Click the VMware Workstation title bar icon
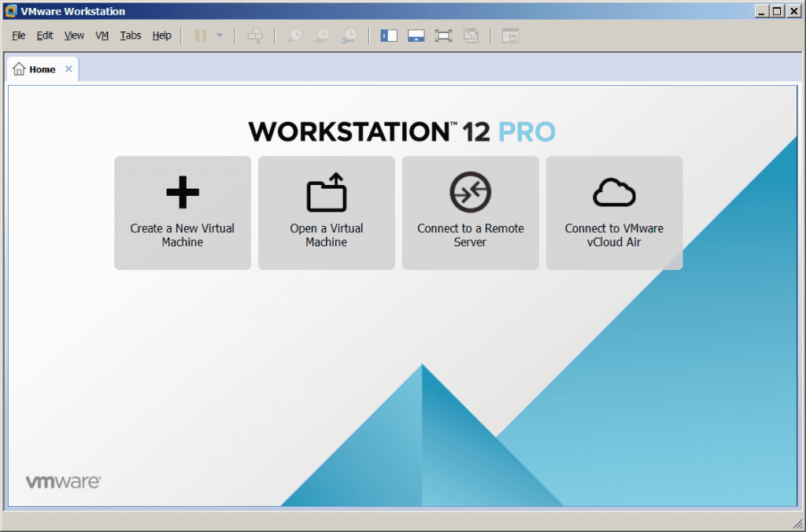The height and width of the screenshot is (532, 806). click(x=11, y=11)
